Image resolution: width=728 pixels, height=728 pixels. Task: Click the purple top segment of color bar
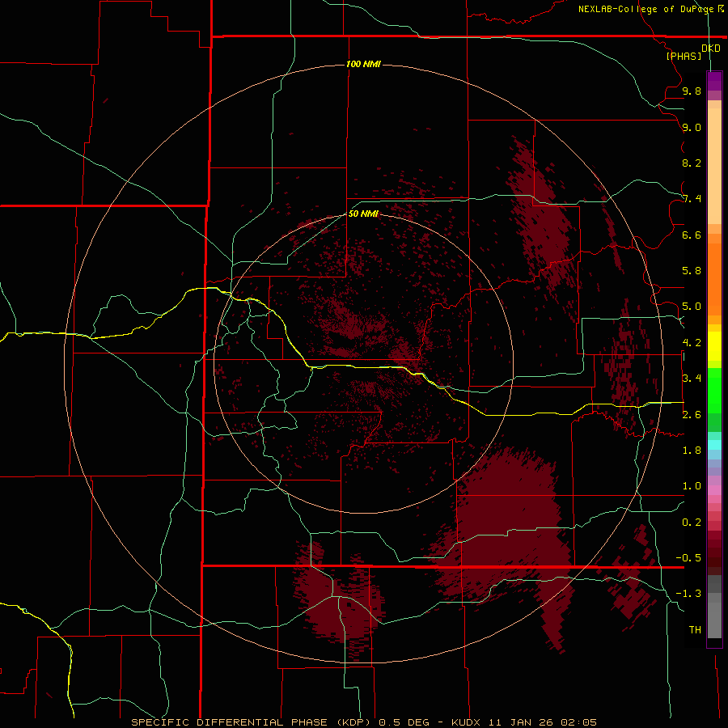tap(714, 81)
